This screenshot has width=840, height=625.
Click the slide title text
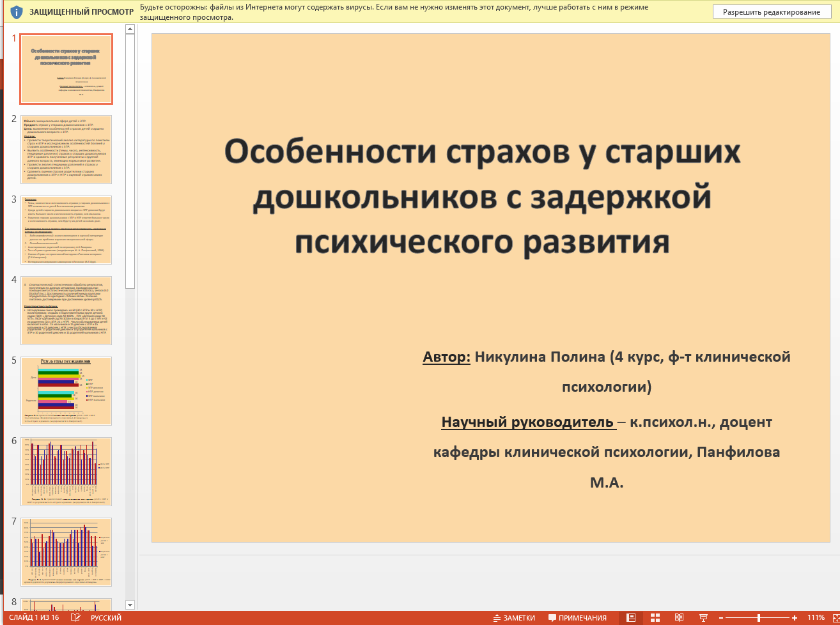(x=483, y=197)
